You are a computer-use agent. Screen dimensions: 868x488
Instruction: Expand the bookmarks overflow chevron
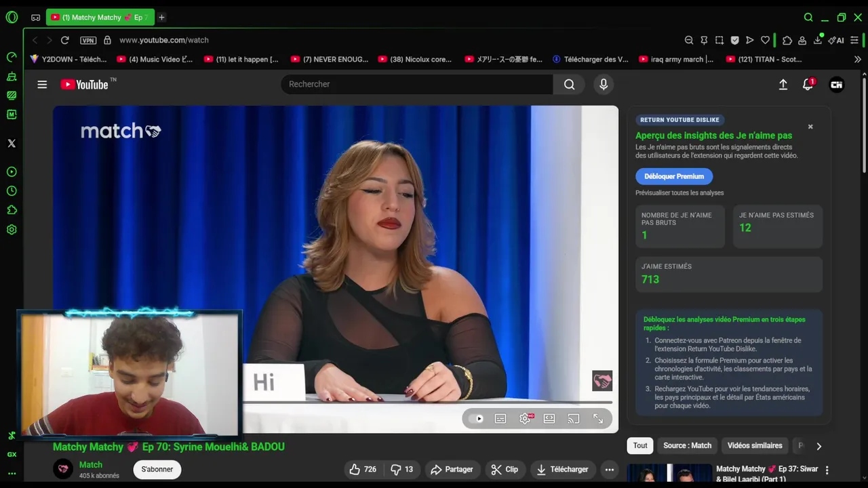click(857, 60)
